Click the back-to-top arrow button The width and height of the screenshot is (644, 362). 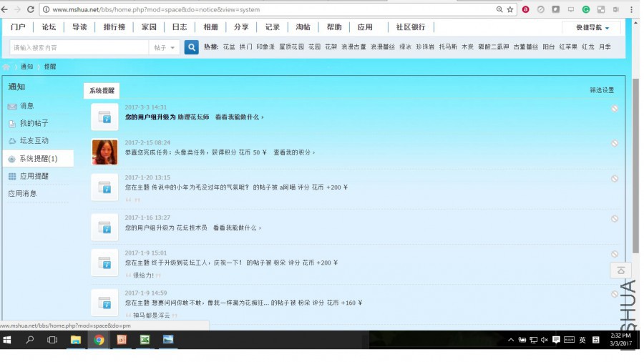[620, 270]
